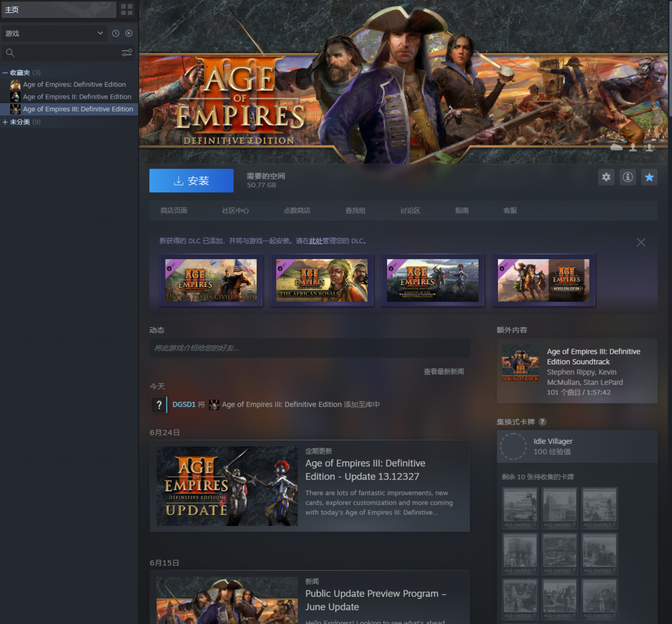Toggle the favorite star for this game

coord(649,177)
